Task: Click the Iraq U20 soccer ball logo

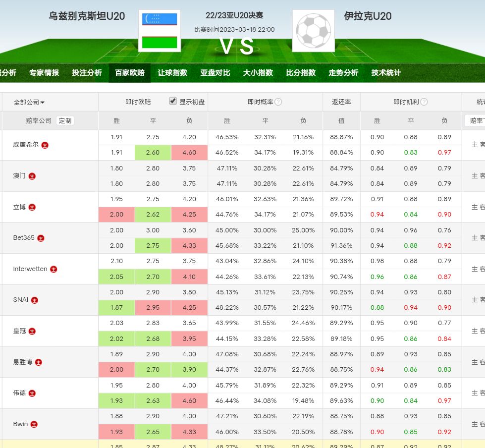Action: (x=313, y=31)
